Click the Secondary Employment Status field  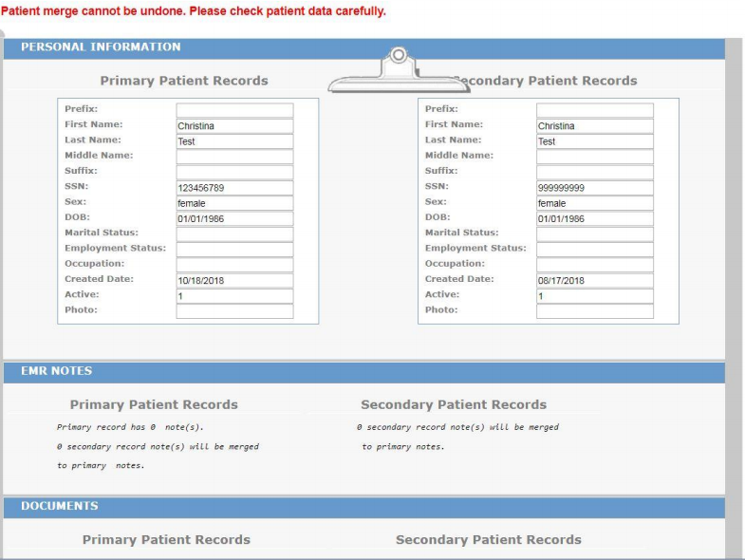point(594,249)
